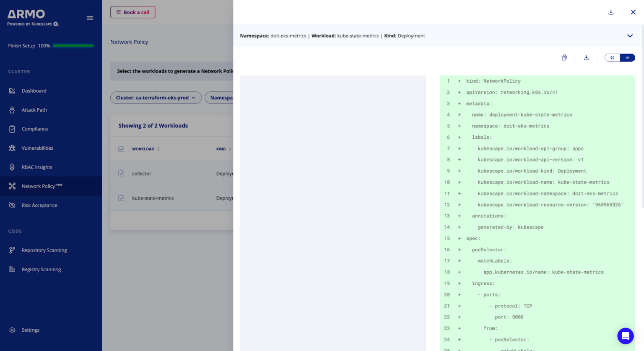Switch to the graph view toggle
This screenshot has height=351, width=644.
point(612,57)
